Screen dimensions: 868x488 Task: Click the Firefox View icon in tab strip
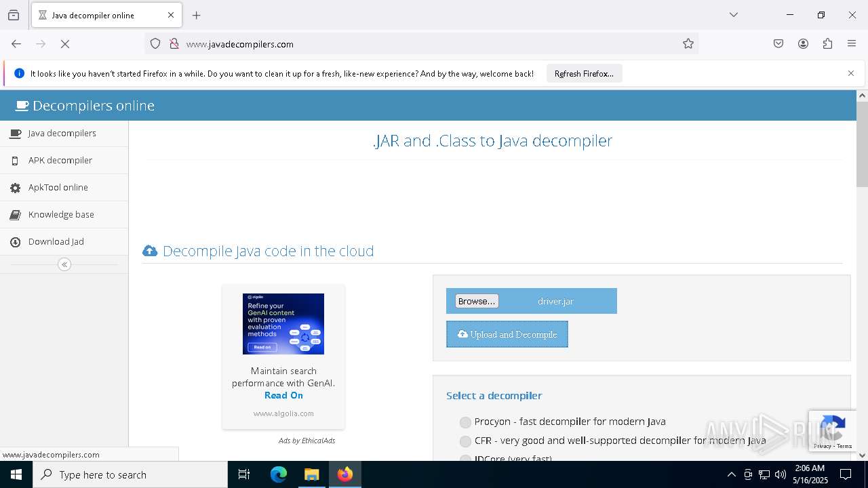coord(14,15)
